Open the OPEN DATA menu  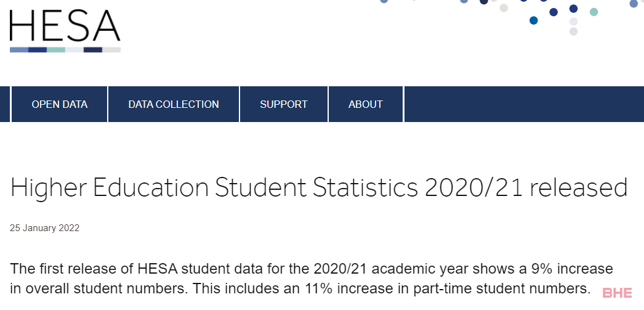pyautogui.click(x=60, y=104)
